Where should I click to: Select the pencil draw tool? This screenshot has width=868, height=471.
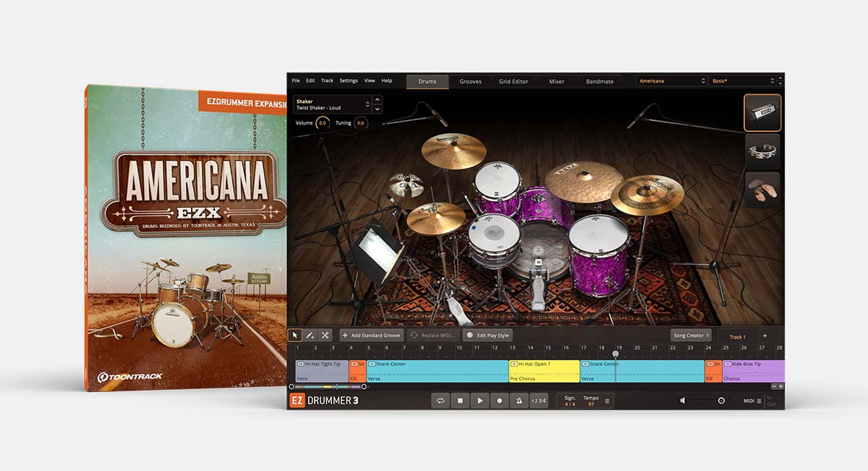[x=310, y=335]
